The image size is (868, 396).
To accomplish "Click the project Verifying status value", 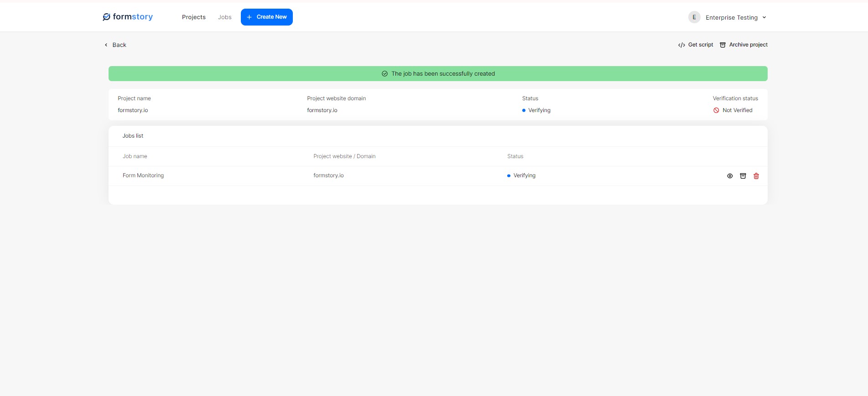I will coord(536,110).
